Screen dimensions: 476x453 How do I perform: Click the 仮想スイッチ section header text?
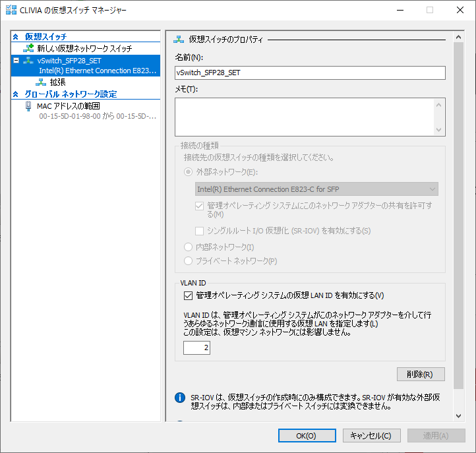click(45, 37)
